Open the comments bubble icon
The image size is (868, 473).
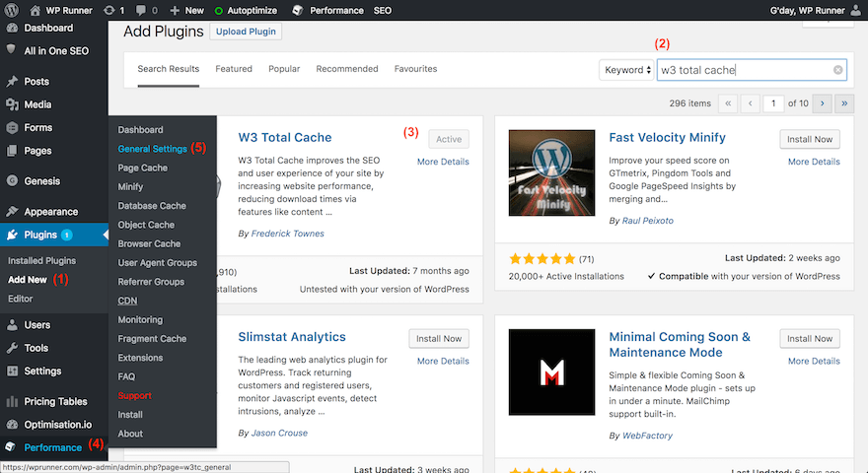click(141, 10)
